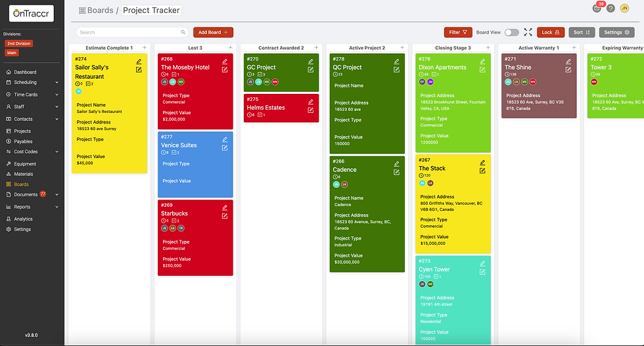Add a card to the Contract Awarded column with plus icon
The height and width of the screenshot is (346, 644).
(316, 48)
